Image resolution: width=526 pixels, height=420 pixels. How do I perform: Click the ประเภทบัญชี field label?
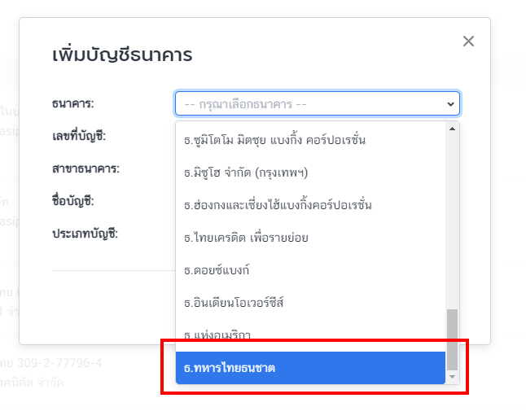tap(85, 234)
